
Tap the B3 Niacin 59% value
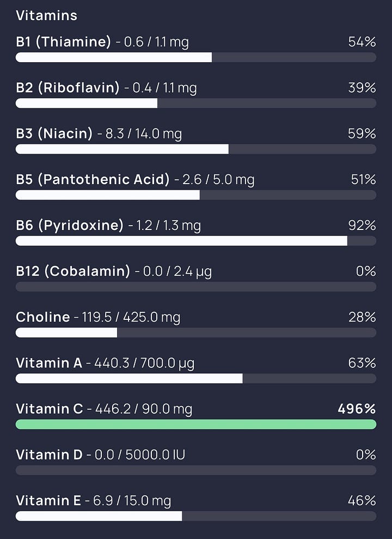(x=362, y=134)
